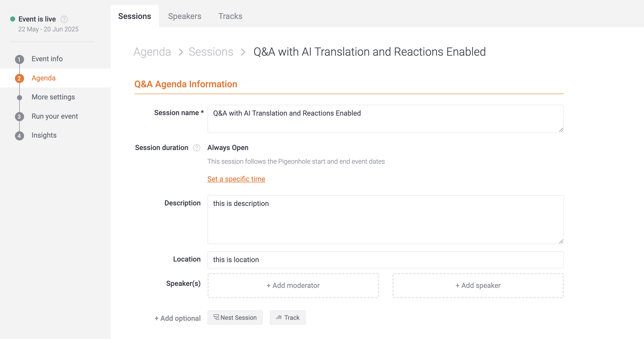
Task: Click the orange step 2 Agenda circle
Action: (19, 78)
